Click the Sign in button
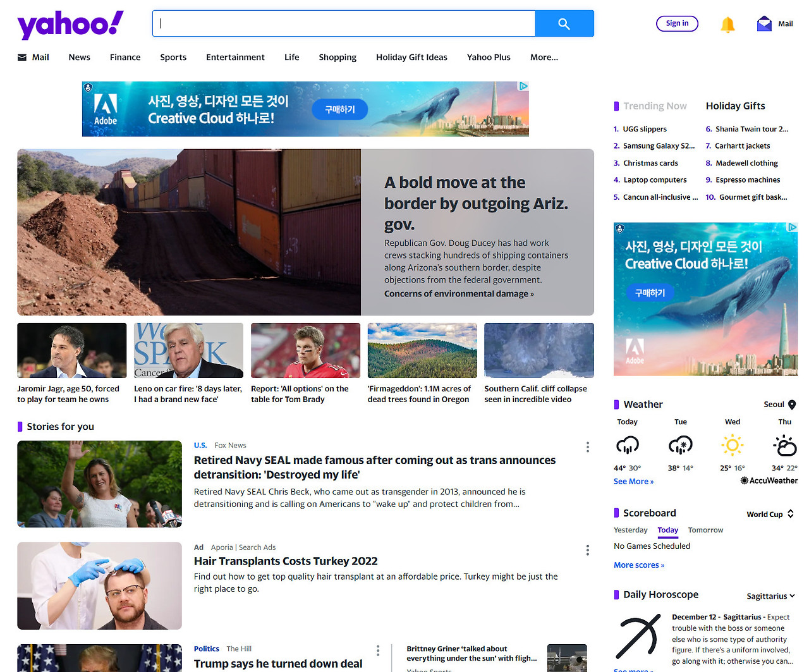The height and width of the screenshot is (672, 809). coord(677,23)
